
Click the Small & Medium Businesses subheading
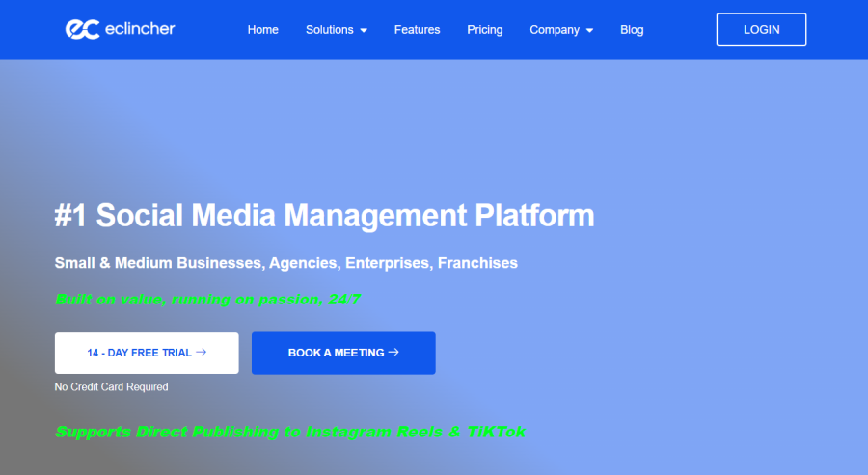pos(286,263)
